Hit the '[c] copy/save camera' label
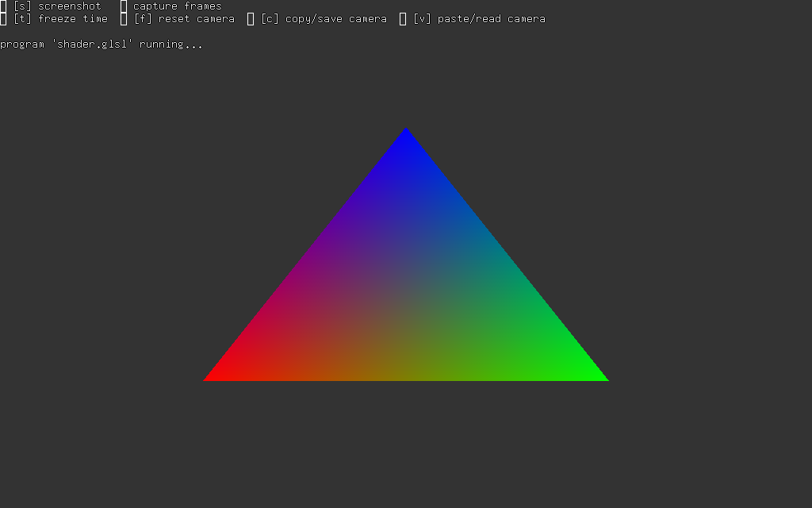 click(324, 19)
